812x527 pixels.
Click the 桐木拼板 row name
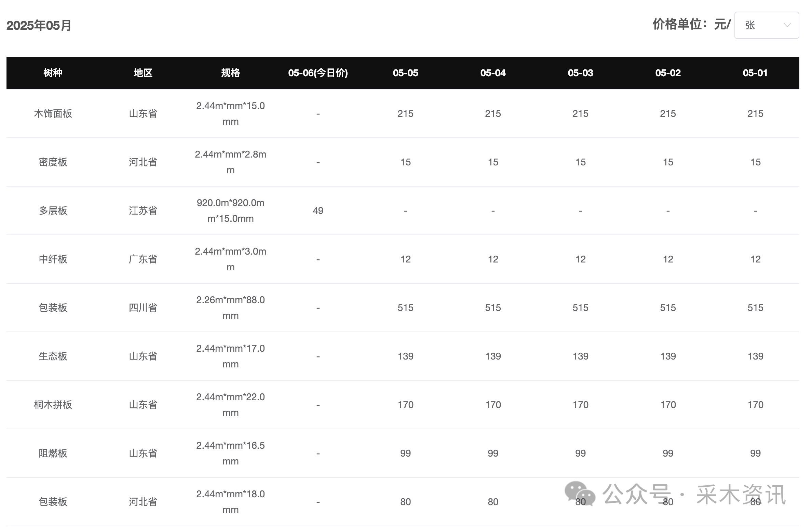point(53,405)
